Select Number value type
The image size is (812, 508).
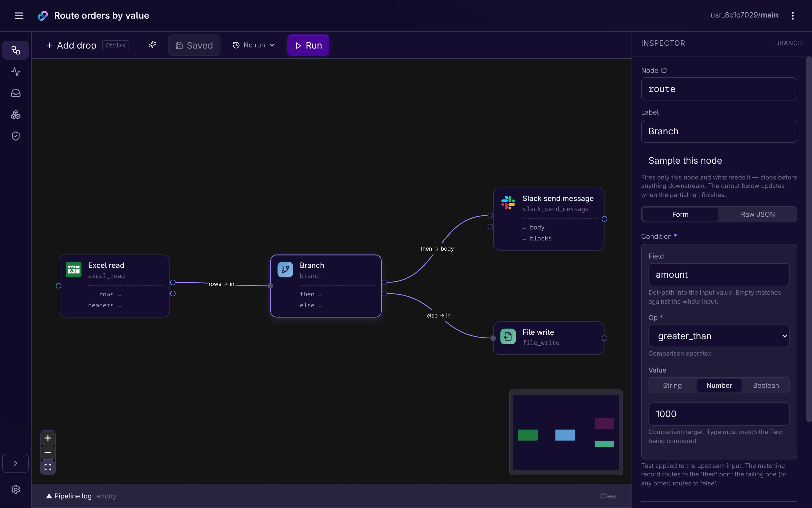(x=719, y=385)
